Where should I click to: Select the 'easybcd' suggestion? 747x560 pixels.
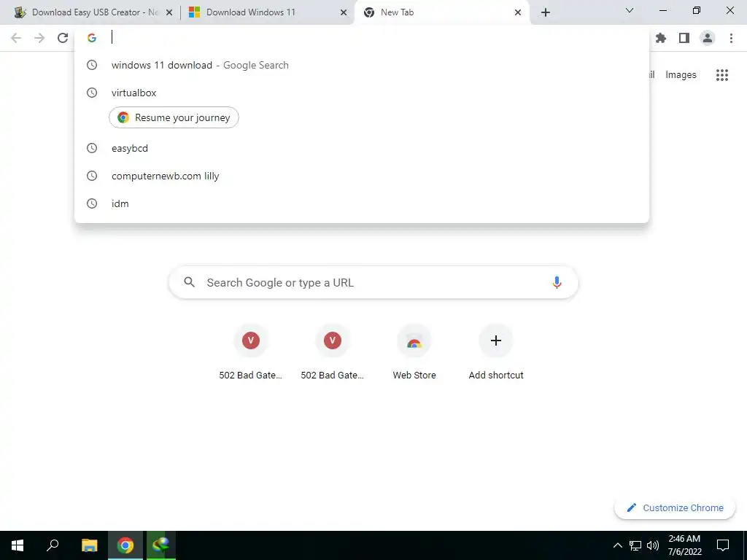pos(362,148)
